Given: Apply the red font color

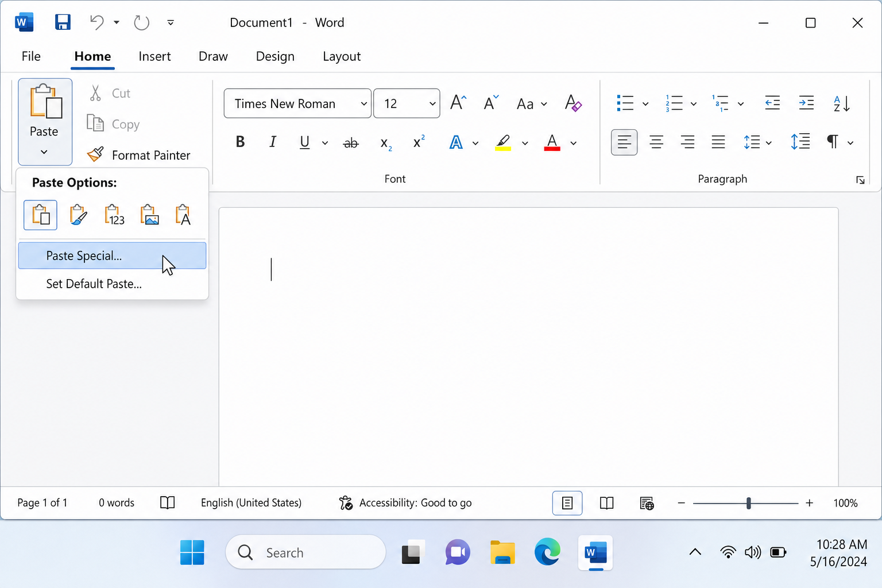Looking at the screenshot, I should [552, 142].
